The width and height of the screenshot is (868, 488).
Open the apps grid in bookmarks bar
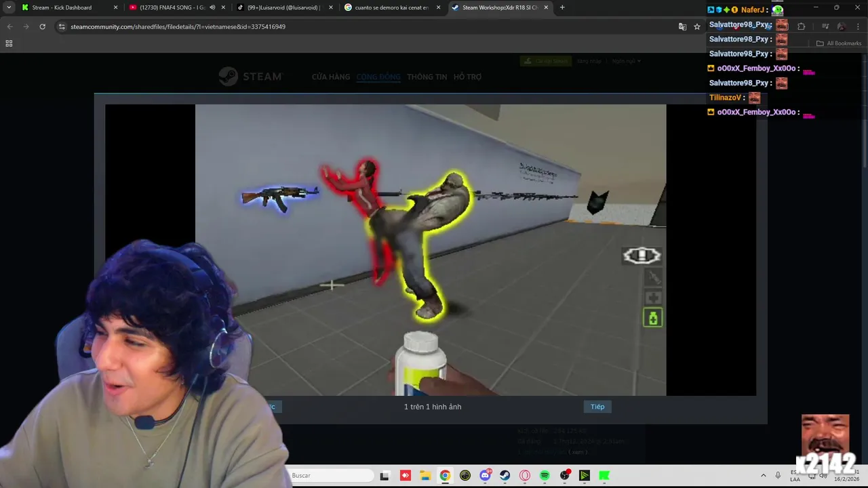tap(9, 43)
